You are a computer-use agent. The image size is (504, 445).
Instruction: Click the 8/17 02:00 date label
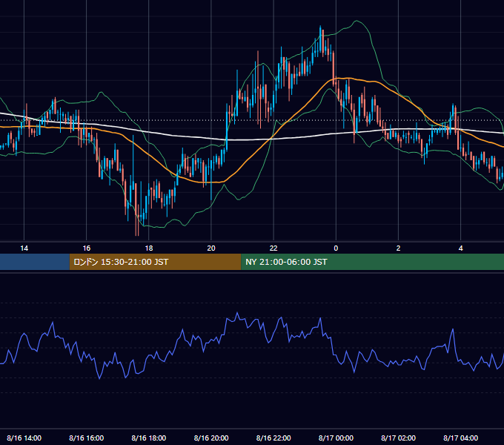coord(398,438)
